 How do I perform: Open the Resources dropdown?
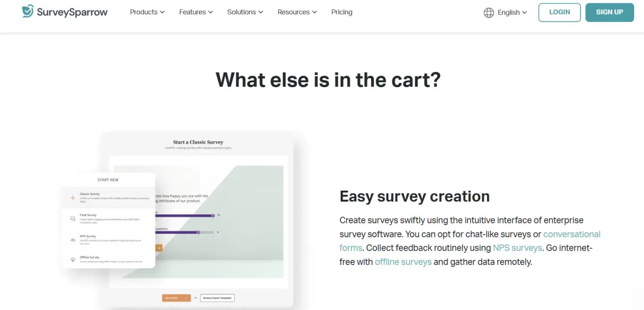297,12
